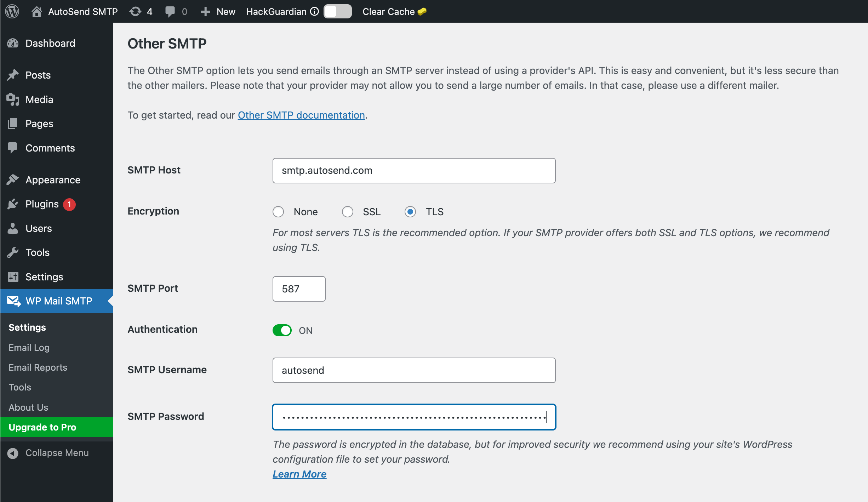
Task: Turn off SMTP Authentication
Action: pyautogui.click(x=282, y=330)
